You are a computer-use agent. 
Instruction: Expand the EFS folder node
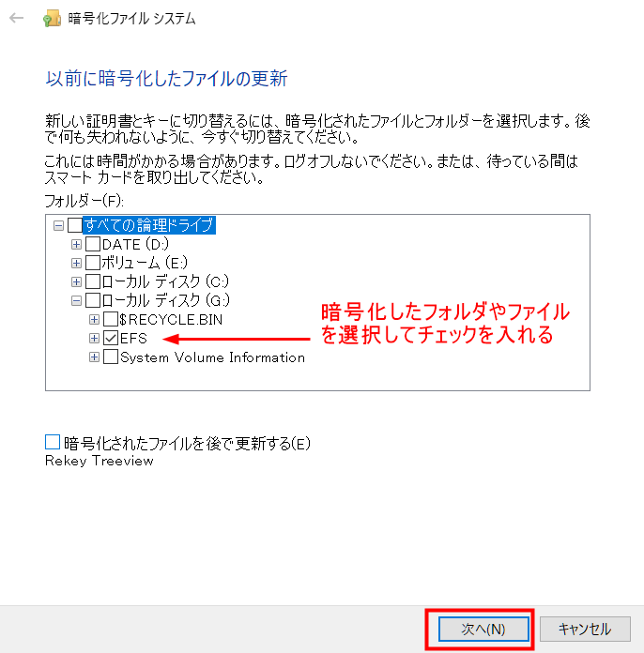(94, 338)
